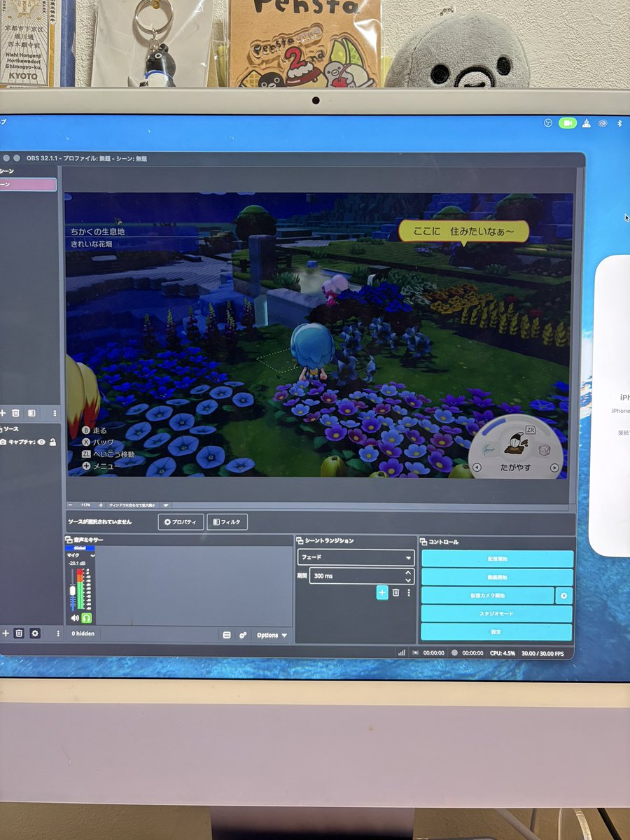Add a new scene with plus icon
This screenshot has height=840, width=630.
coord(3,414)
